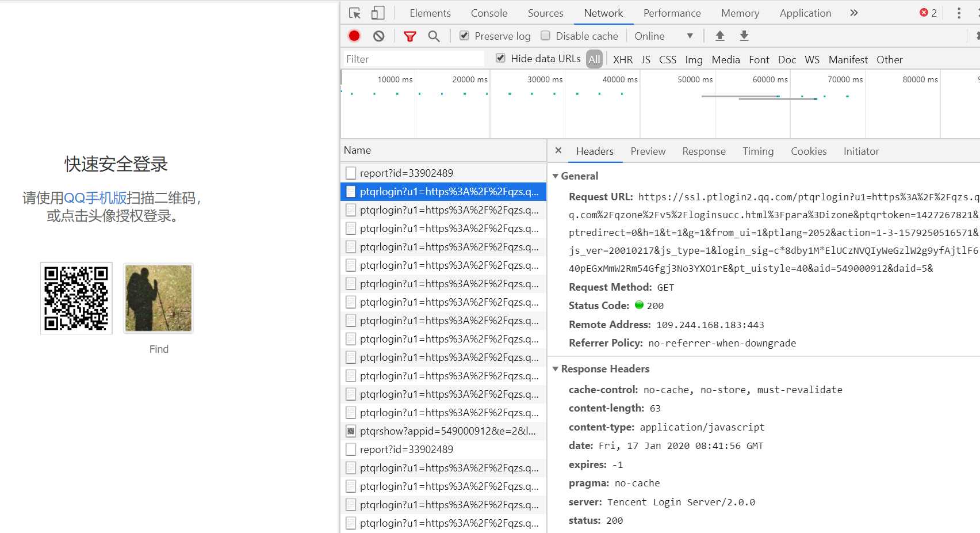Select highlighted ptqrlogin request row
Viewport: 980px width, 533px height.
(443, 192)
